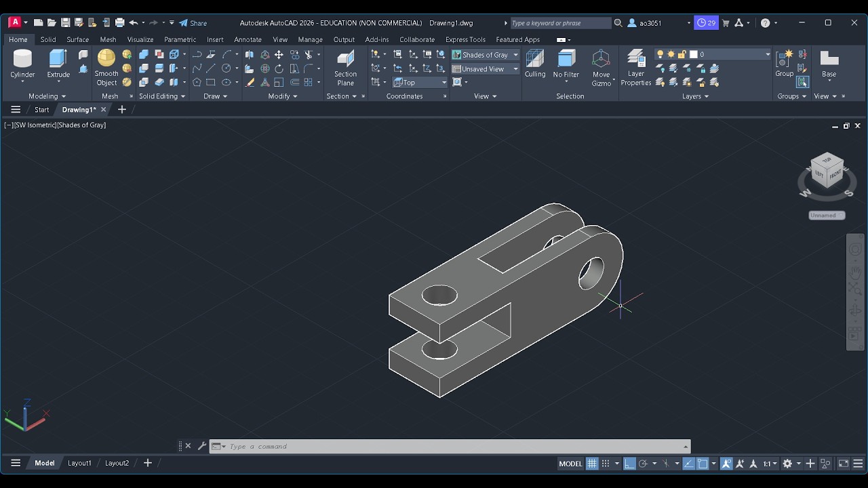Toggle polar tracking in status bar
The height and width of the screenshot is (488, 868).
tap(643, 464)
